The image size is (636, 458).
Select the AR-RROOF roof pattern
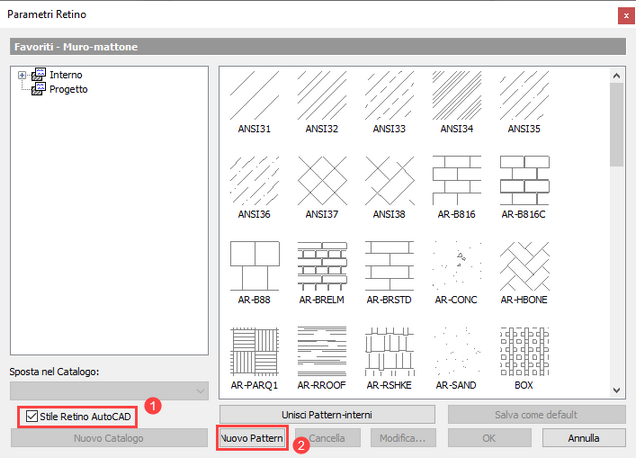click(x=322, y=359)
